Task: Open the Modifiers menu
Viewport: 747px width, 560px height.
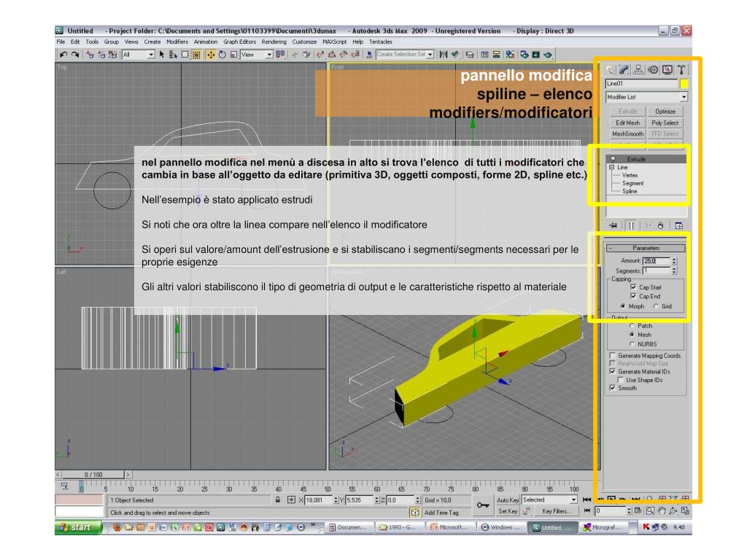Action: pos(178,42)
